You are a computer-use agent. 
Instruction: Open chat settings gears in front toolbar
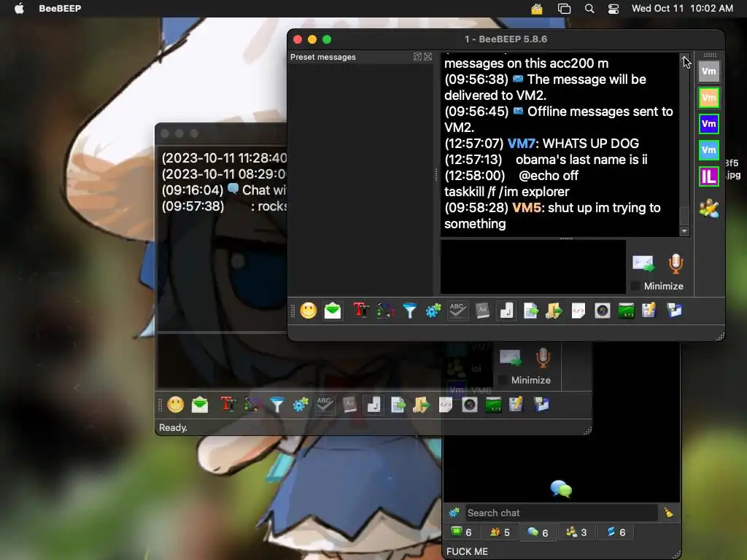[433, 311]
